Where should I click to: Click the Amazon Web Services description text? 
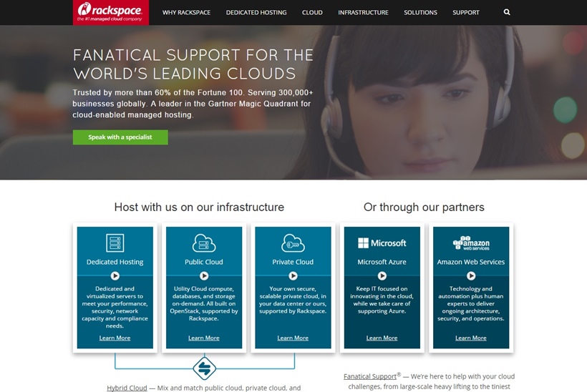tap(471, 303)
